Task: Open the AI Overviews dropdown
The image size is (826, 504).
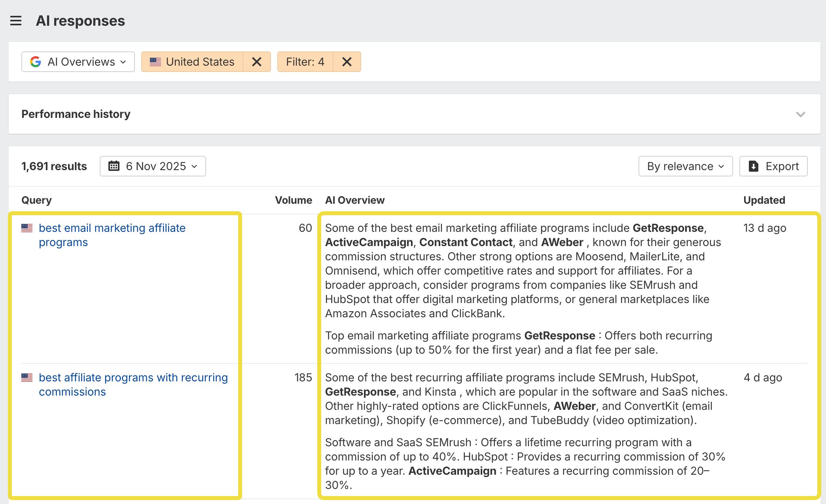Action: (78, 62)
